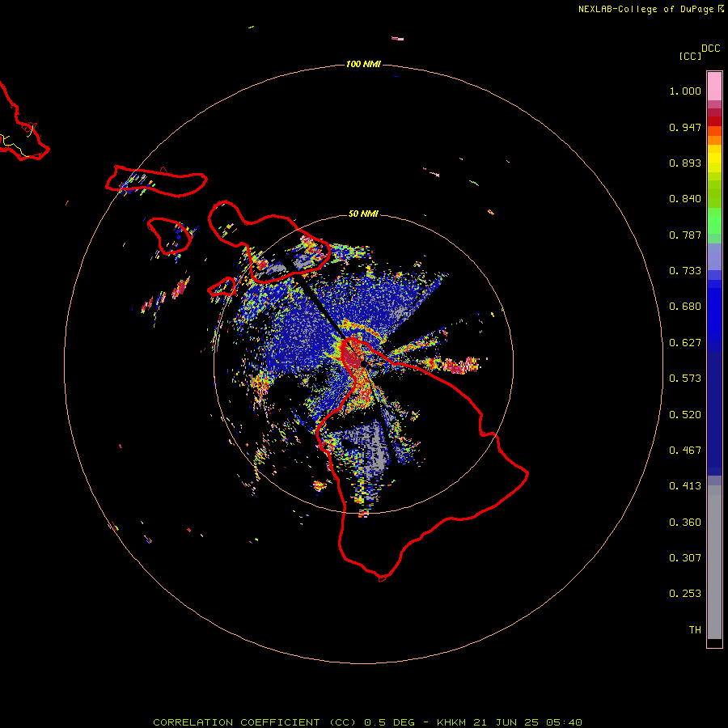Click the 0.467 color scale value

pos(685,451)
